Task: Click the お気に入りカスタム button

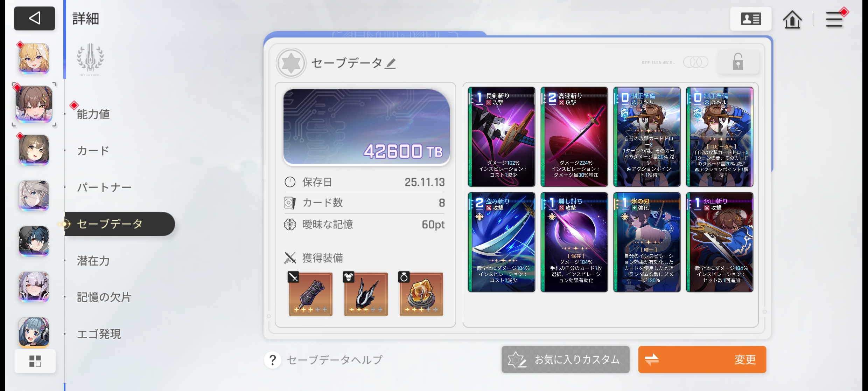Action: coord(565,359)
